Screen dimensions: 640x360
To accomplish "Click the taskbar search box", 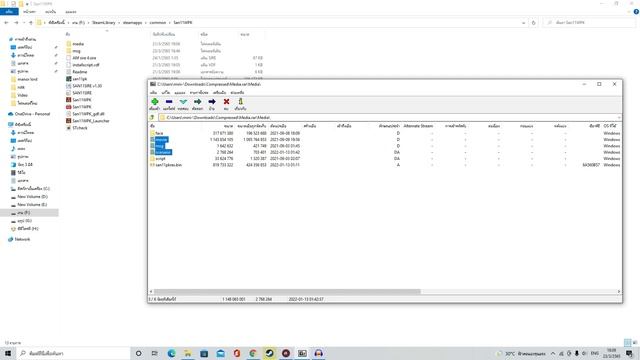I will 73,353.
